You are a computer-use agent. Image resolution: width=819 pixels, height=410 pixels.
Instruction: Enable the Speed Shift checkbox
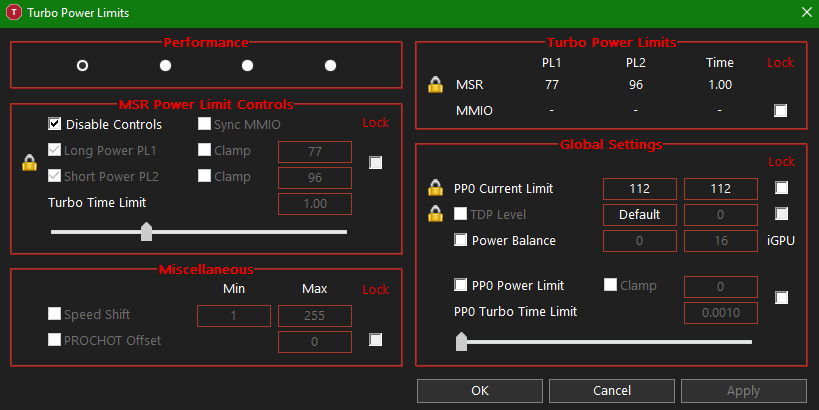coord(54,313)
